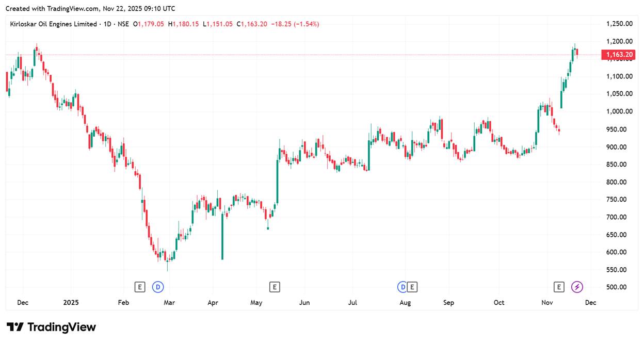
Task: Open the earnings marker in November
Action: coord(559,287)
